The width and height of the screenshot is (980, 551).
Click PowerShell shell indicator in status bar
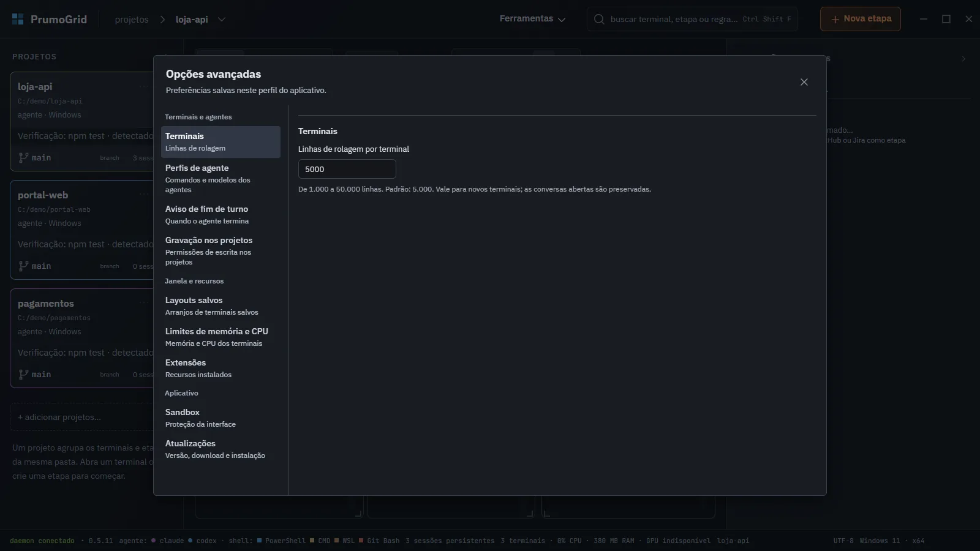coord(281,541)
